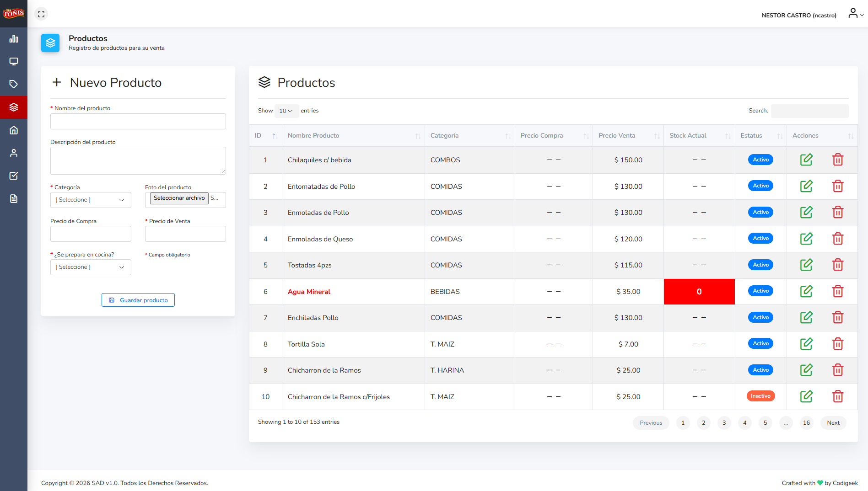Expand the Categoría select dropdown

91,200
